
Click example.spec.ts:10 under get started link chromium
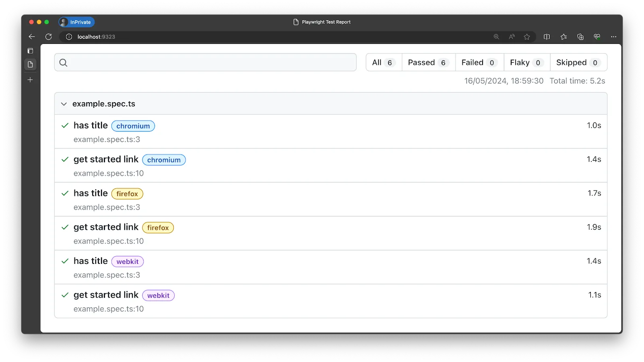coord(109,173)
